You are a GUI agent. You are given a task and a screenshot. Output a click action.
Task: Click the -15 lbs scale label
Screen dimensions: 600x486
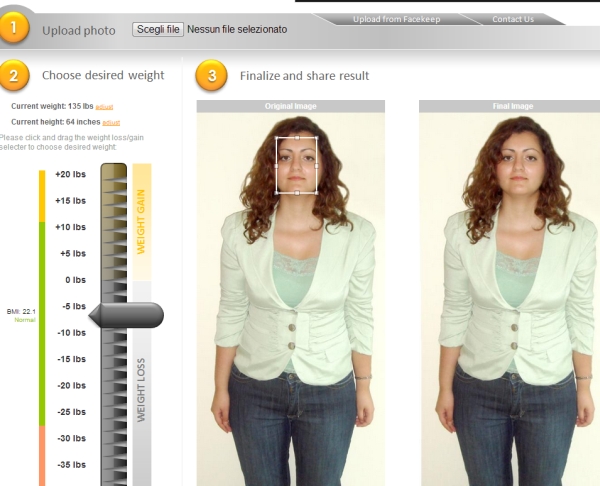click(72, 359)
